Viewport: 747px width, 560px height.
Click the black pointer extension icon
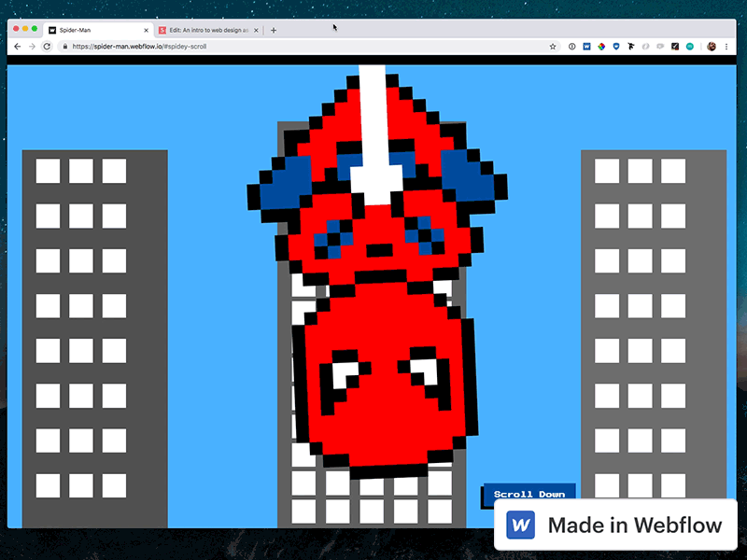coord(631,45)
